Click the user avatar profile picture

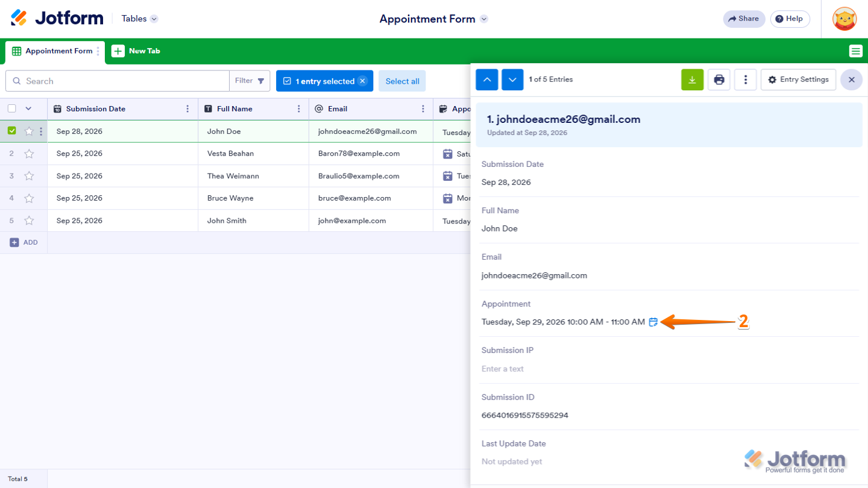(x=844, y=19)
